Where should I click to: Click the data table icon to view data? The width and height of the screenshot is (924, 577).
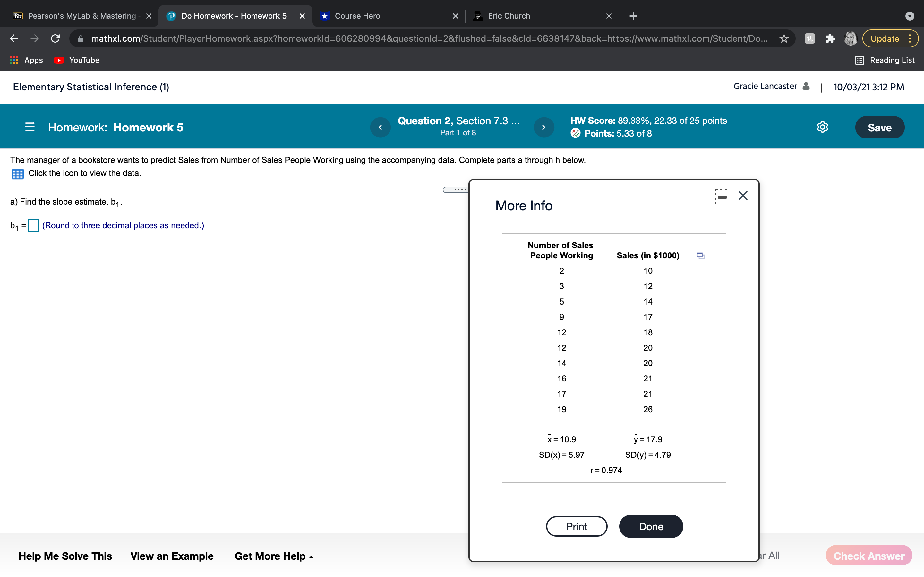(17, 174)
